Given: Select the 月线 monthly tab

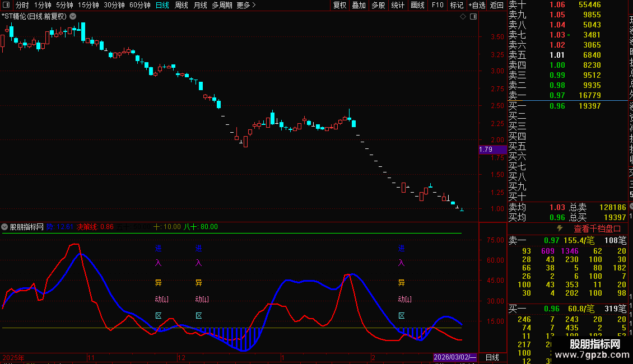Looking at the screenshot, I should coord(200,5).
